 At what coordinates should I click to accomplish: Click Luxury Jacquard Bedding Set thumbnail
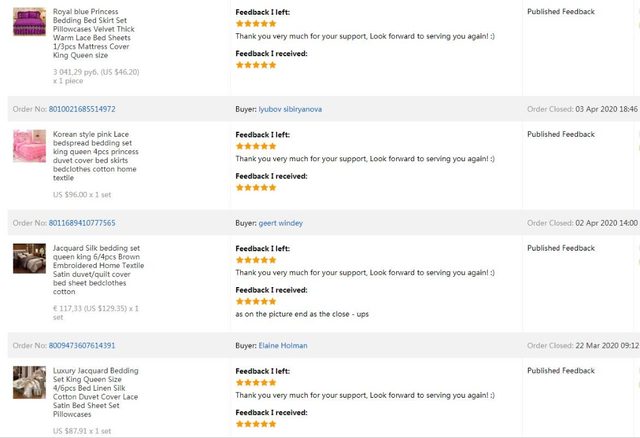point(28,382)
